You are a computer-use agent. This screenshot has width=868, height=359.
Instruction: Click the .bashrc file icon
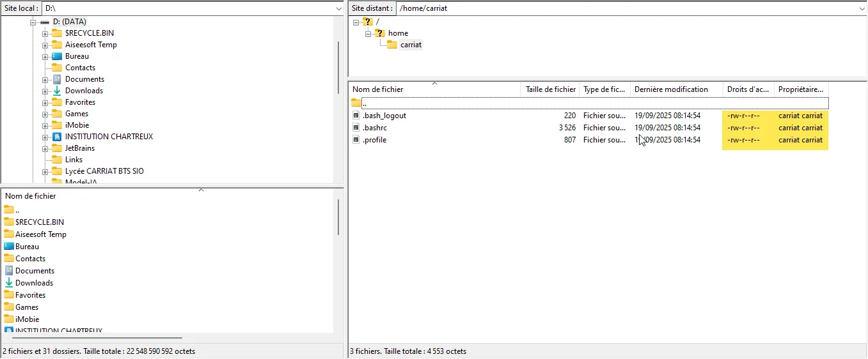356,128
